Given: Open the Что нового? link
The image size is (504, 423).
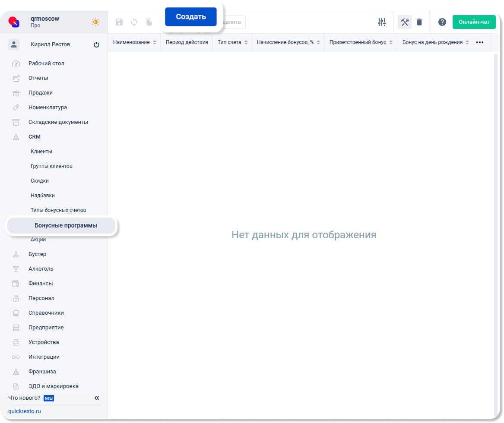Looking at the screenshot, I should pos(24,398).
